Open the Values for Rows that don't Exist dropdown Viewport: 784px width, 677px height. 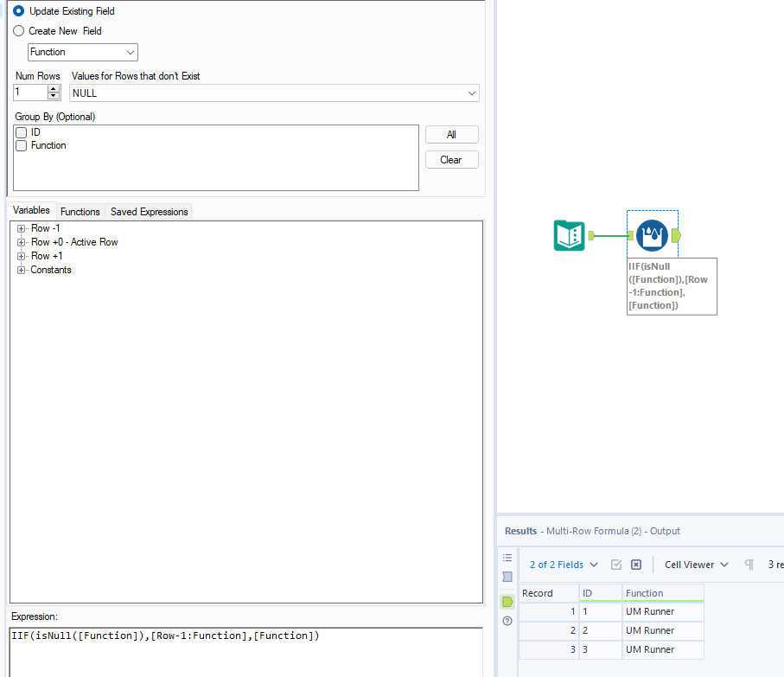(x=274, y=93)
